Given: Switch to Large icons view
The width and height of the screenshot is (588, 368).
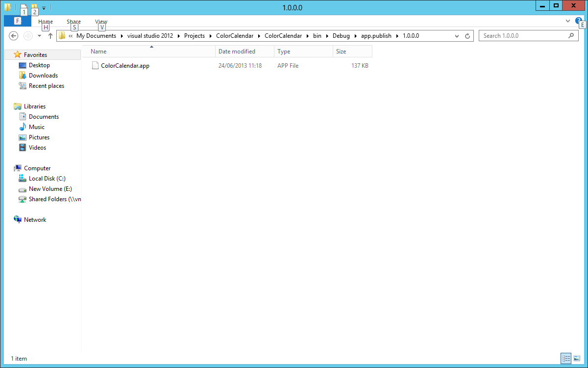Looking at the screenshot, I should 576,358.
